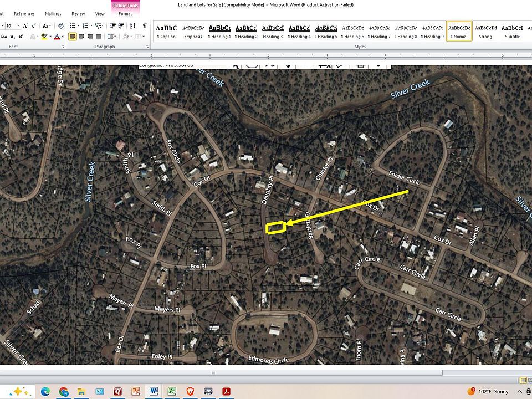This screenshot has width=532, height=399.
Task: Open Adobe Acrobat from taskbar
Action: (x=226, y=392)
